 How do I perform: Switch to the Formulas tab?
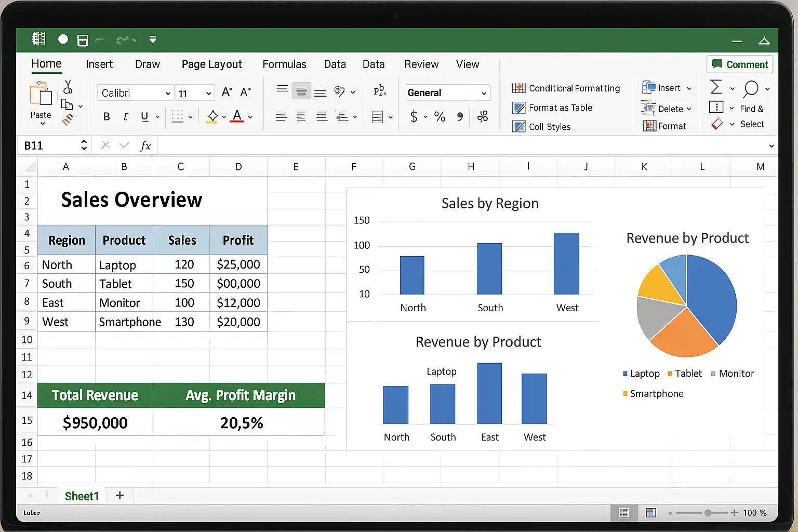(x=284, y=64)
